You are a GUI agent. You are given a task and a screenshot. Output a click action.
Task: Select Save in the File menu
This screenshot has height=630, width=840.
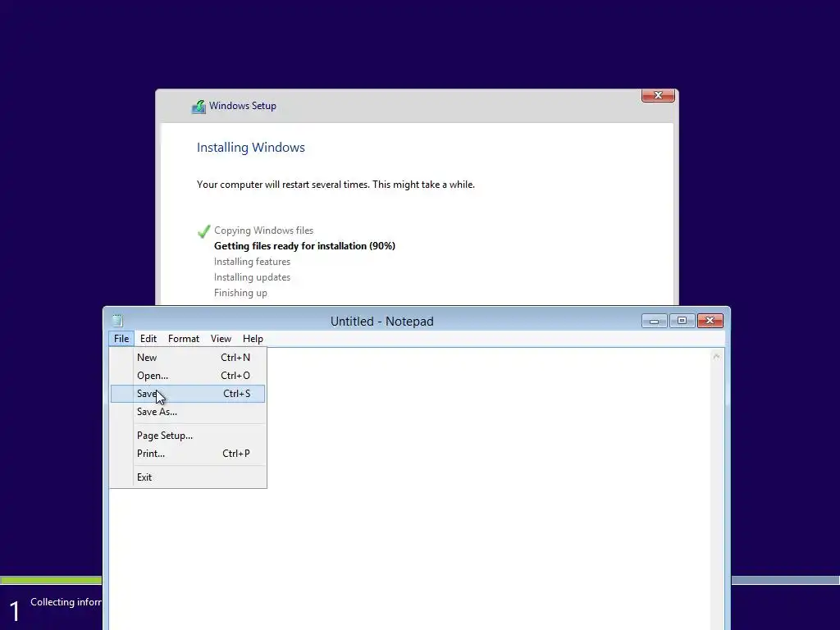click(188, 394)
